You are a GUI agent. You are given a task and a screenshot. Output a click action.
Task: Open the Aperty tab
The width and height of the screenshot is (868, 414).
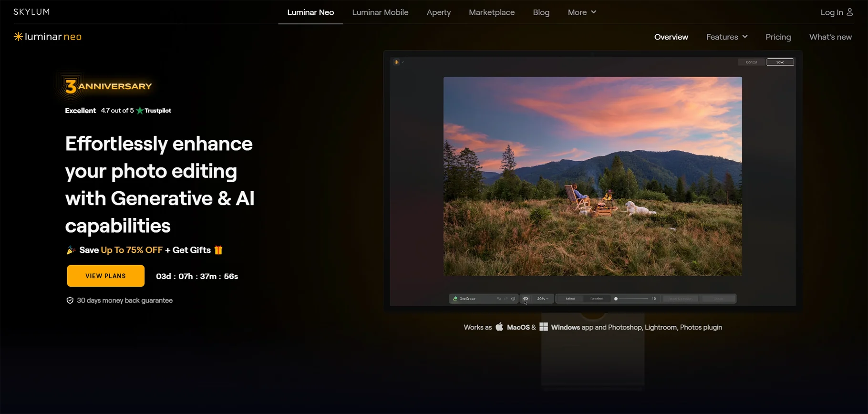tap(439, 12)
